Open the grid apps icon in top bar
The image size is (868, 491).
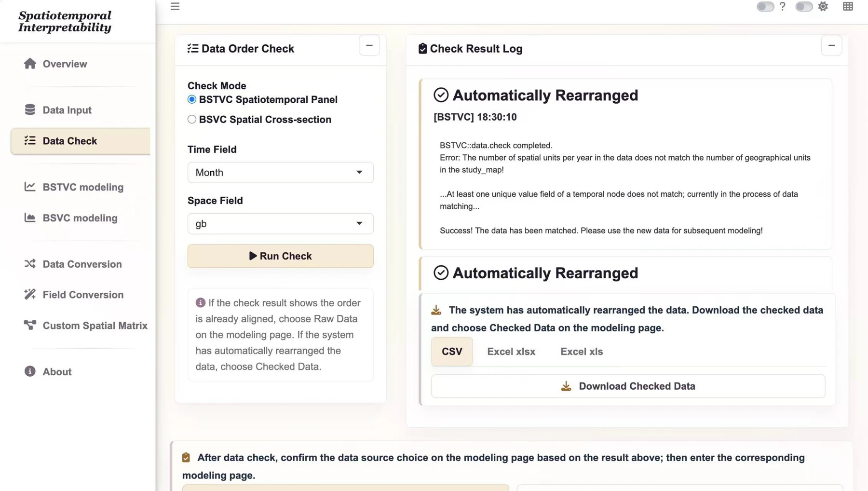(848, 6)
